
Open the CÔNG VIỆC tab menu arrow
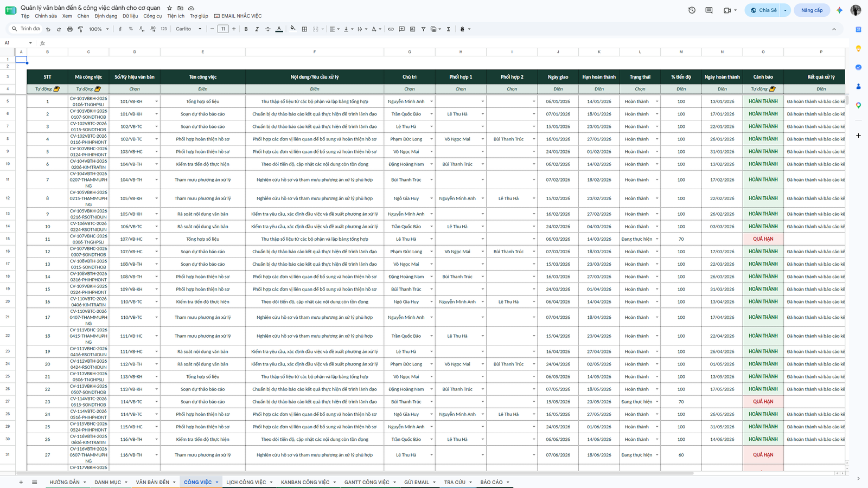(x=217, y=482)
